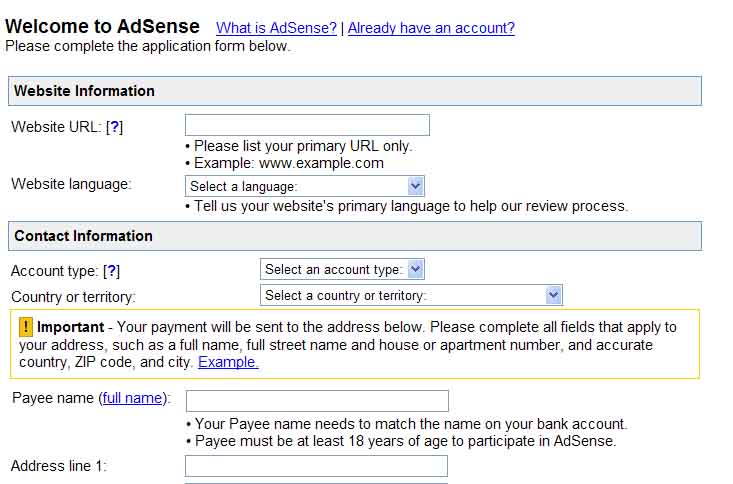733x484 pixels.
Task: Click into the Address line 1 field
Action: coord(316,466)
